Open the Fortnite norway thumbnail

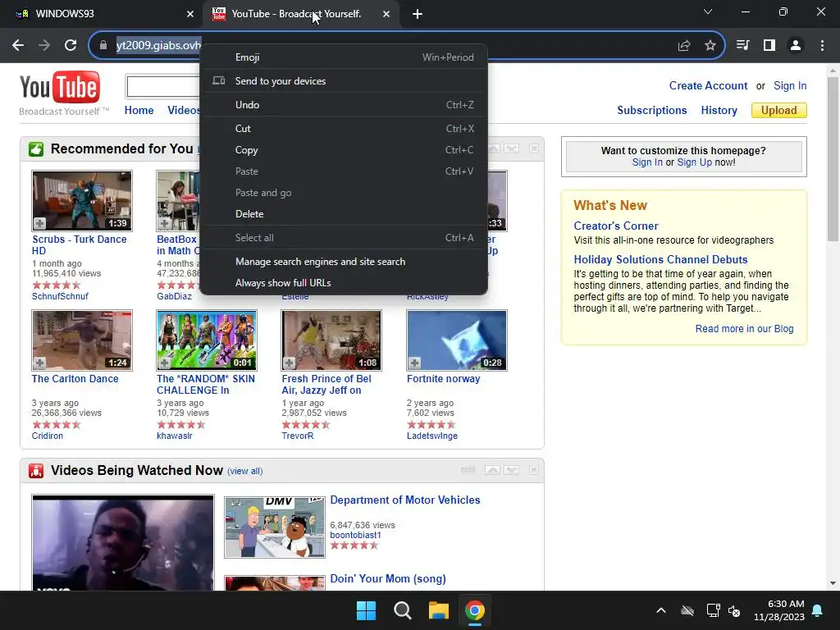tap(456, 340)
